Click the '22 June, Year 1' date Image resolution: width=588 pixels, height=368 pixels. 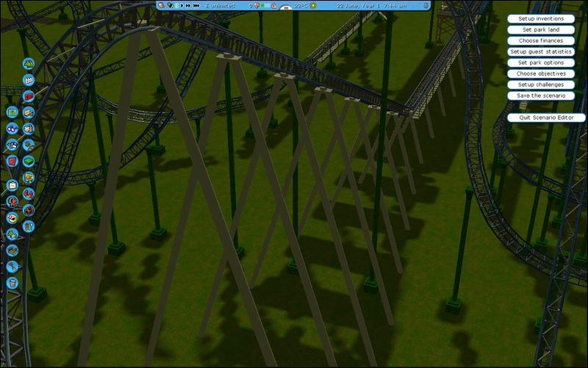pos(359,6)
